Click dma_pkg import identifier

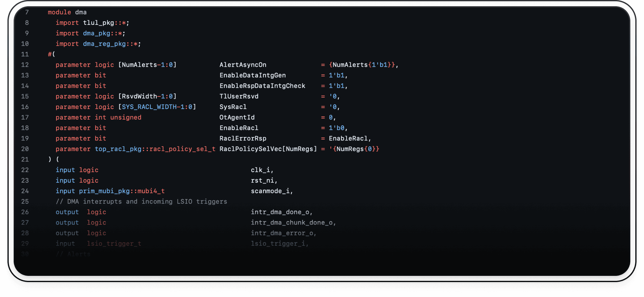point(96,33)
